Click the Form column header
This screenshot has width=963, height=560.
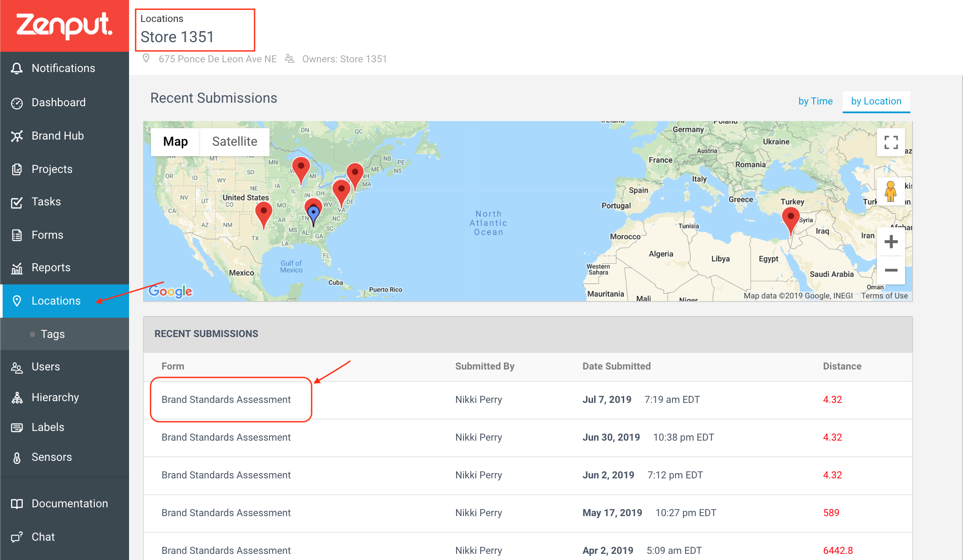tap(173, 366)
